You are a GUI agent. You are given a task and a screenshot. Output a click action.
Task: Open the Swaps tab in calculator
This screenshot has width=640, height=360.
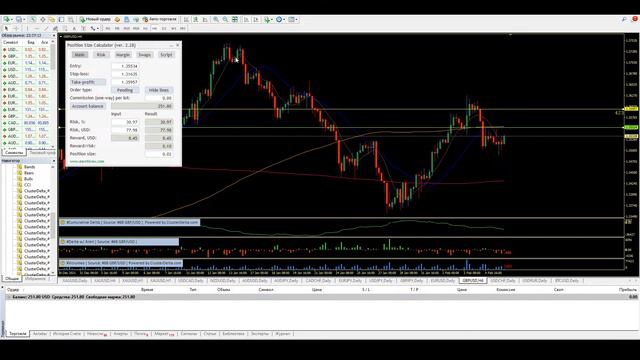click(144, 54)
